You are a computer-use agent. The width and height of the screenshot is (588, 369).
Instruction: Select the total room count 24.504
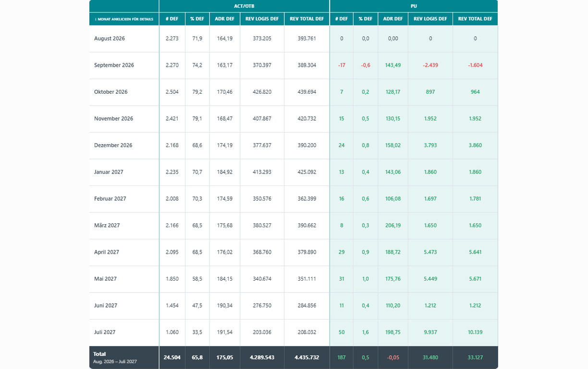[172, 357]
